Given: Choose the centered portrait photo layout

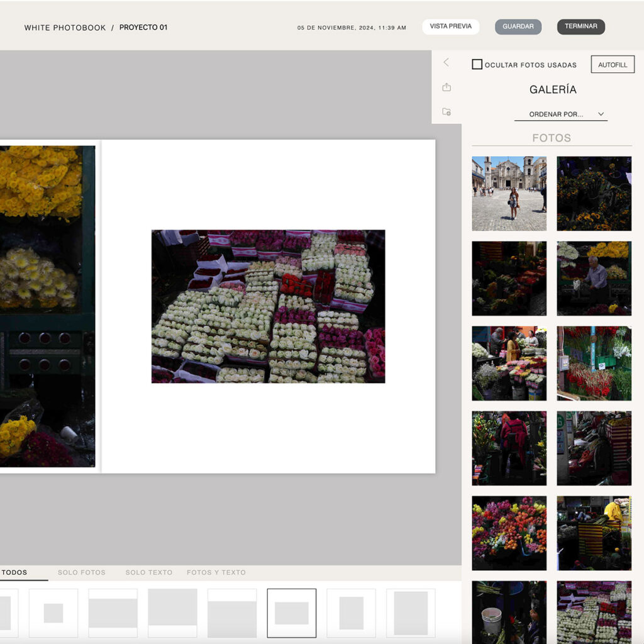Looking at the screenshot, I should click(351, 613).
